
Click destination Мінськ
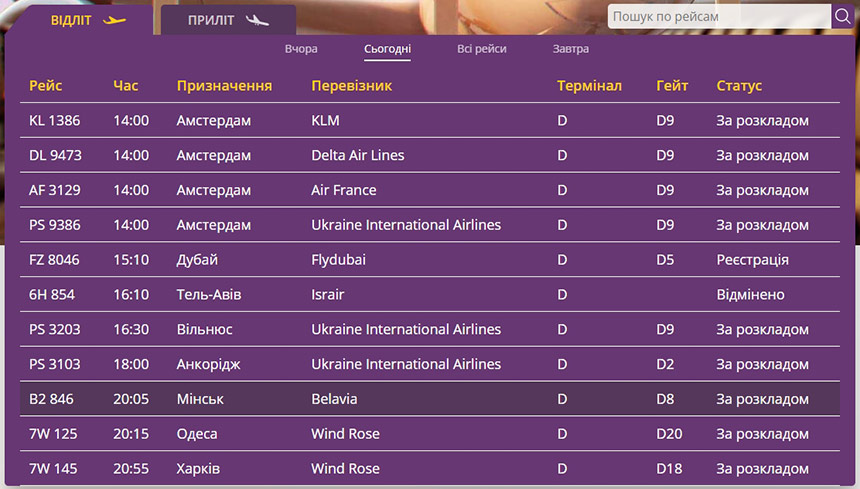200,399
